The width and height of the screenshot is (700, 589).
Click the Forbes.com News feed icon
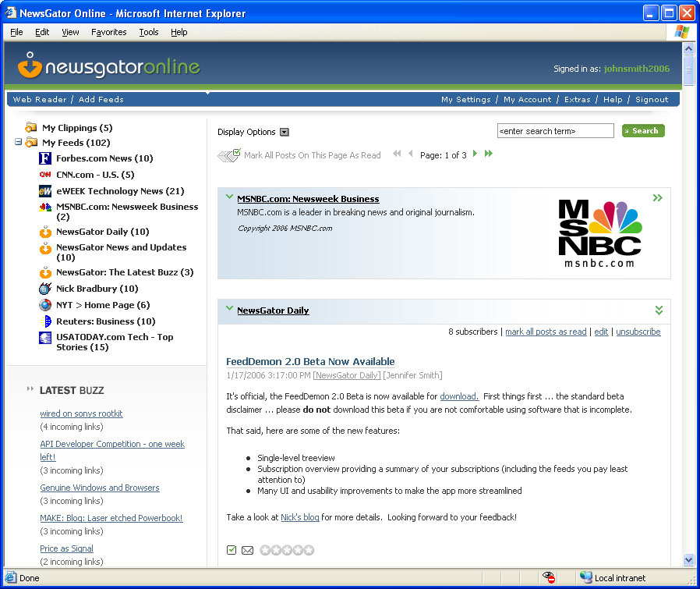tap(45, 158)
